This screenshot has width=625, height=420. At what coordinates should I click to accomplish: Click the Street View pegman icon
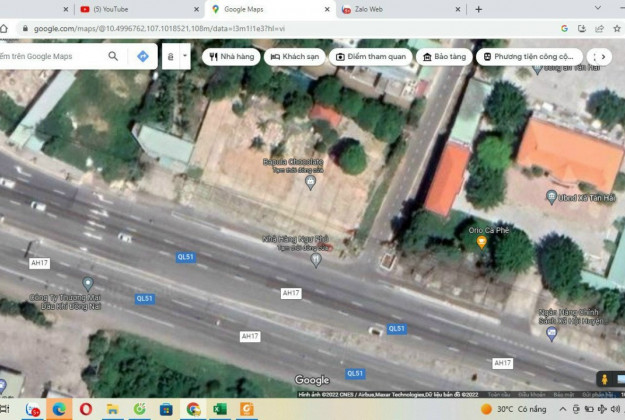click(604, 379)
